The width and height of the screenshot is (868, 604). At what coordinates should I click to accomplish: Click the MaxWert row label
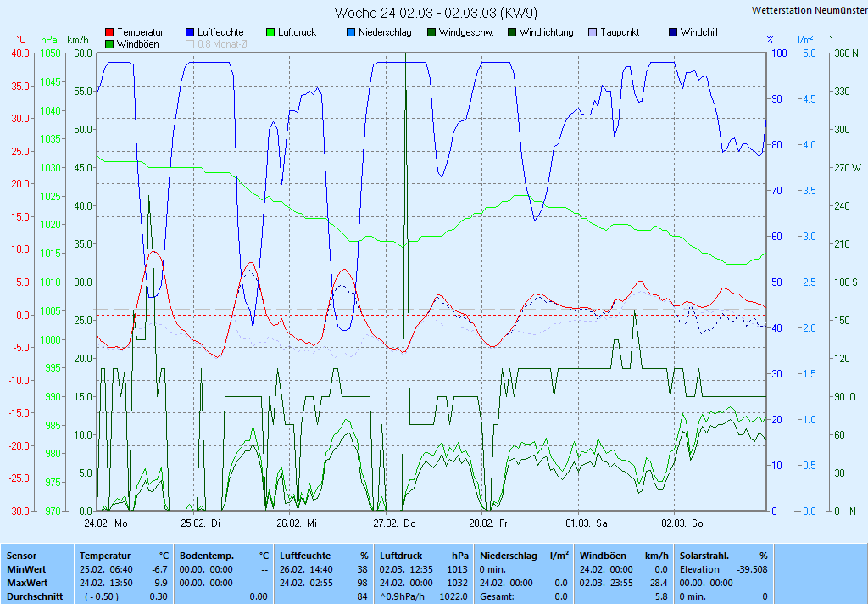27,583
